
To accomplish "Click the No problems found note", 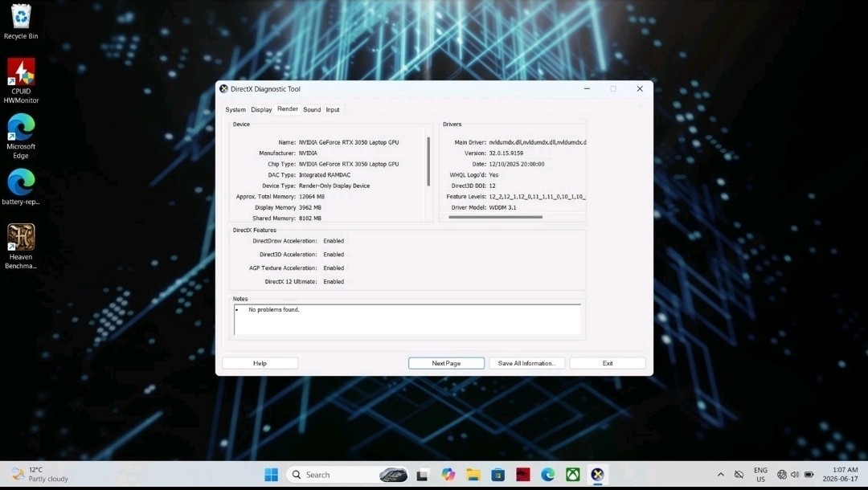I will [274, 310].
